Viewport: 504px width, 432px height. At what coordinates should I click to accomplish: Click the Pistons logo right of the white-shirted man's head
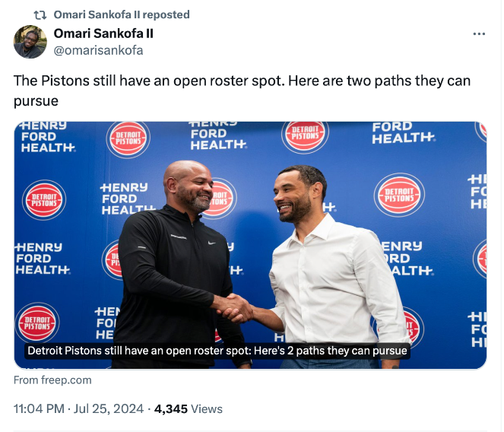[x=399, y=195]
